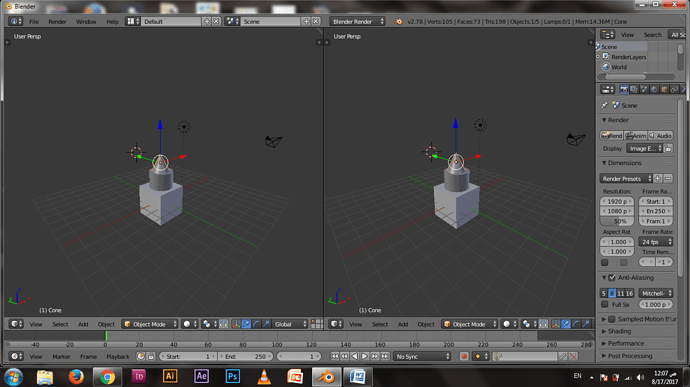Click the End frame 250 field

pos(245,356)
